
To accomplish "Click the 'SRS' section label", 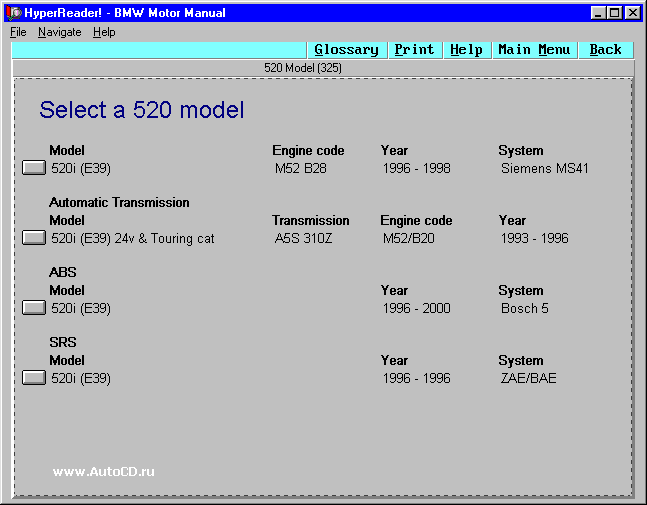I will [x=63, y=342].
